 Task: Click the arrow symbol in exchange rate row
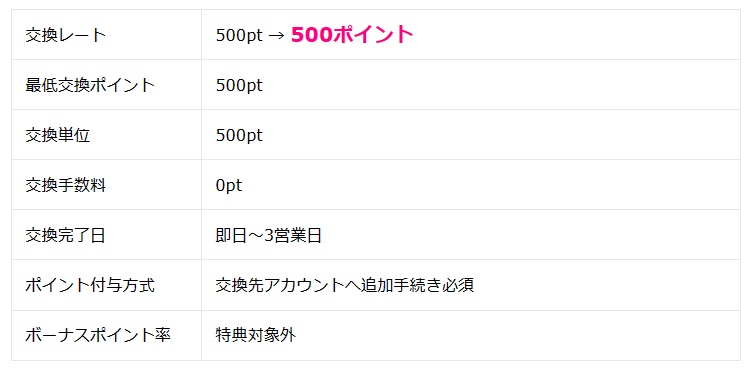pyautogui.click(x=277, y=35)
